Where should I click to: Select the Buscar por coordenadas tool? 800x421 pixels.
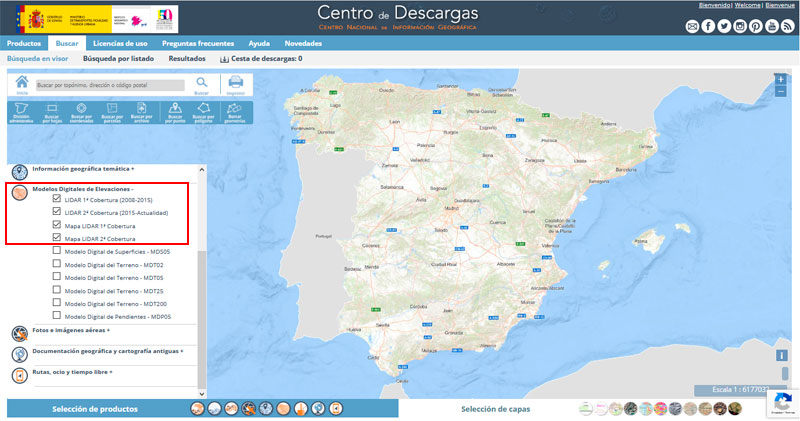click(81, 112)
